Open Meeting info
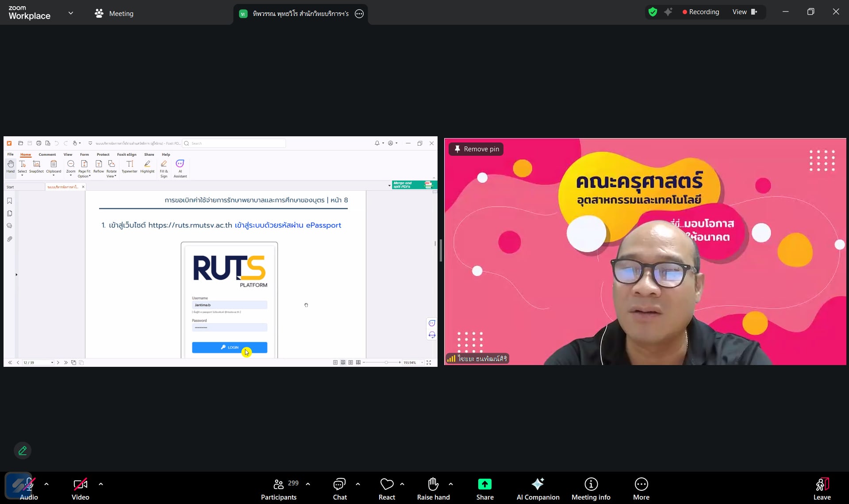Viewport: 849px width, 504px height. [591, 489]
